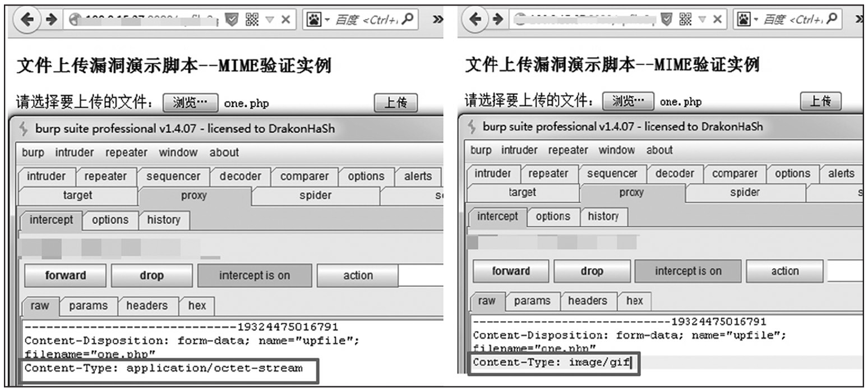
Task: Switch to comparer tab in right Burp window
Action: point(735,174)
